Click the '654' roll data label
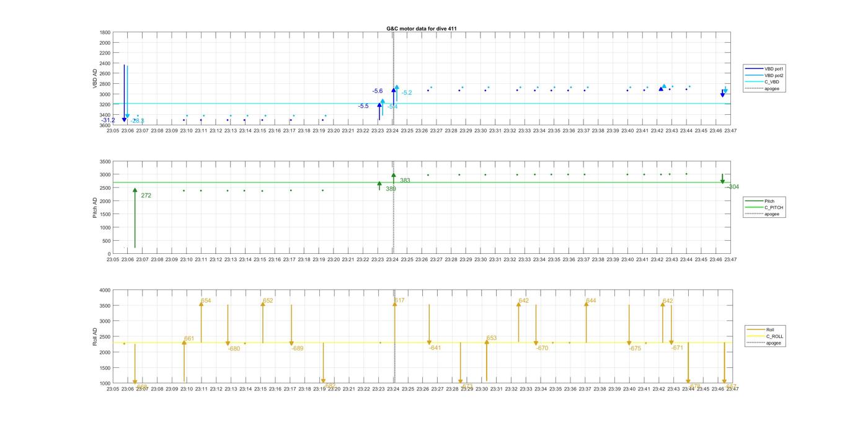868x430 pixels. [206, 301]
